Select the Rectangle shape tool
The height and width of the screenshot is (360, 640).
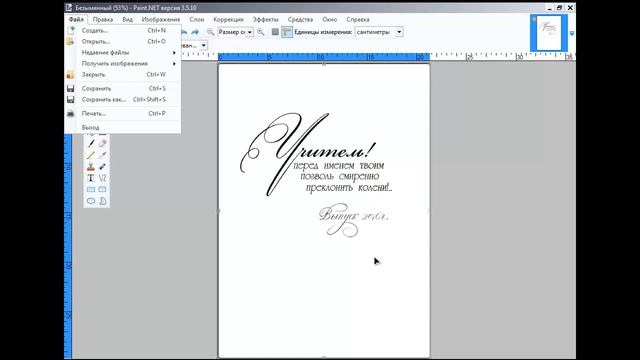tap(91, 189)
